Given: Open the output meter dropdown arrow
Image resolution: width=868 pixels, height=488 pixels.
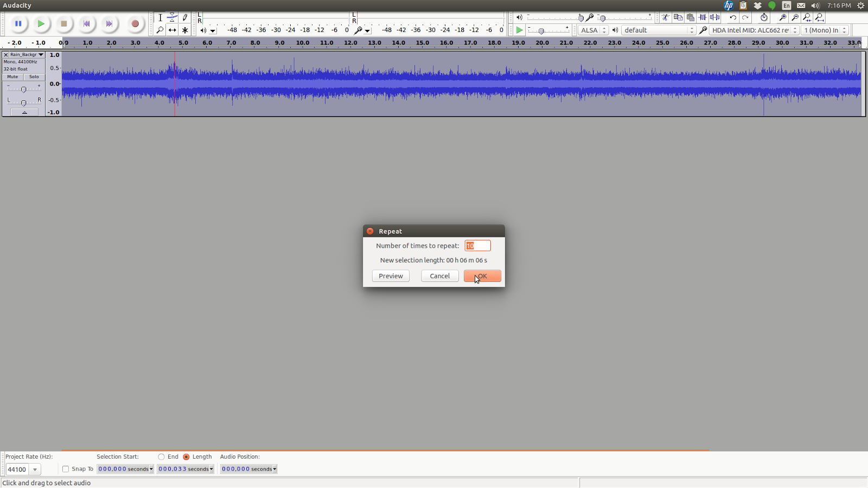Looking at the screenshot, I should click(213, 31).
